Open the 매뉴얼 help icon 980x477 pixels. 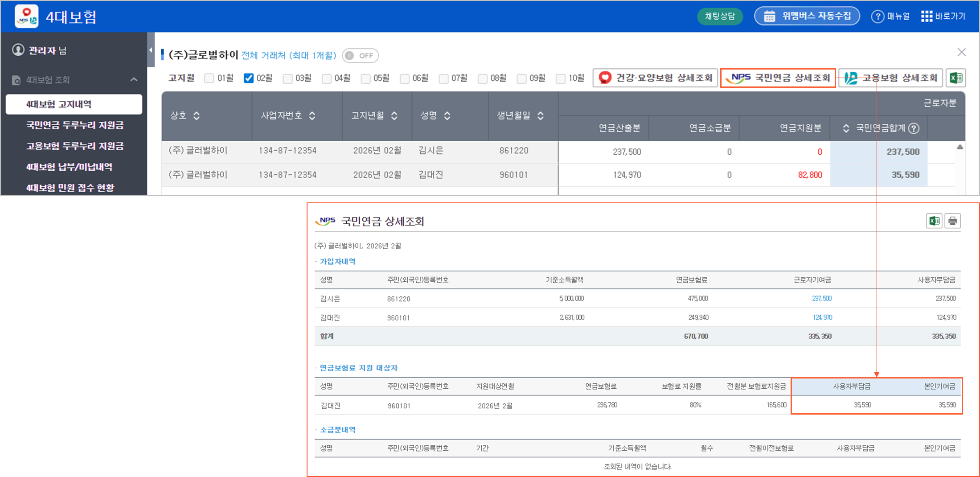[x=877, y=16]
